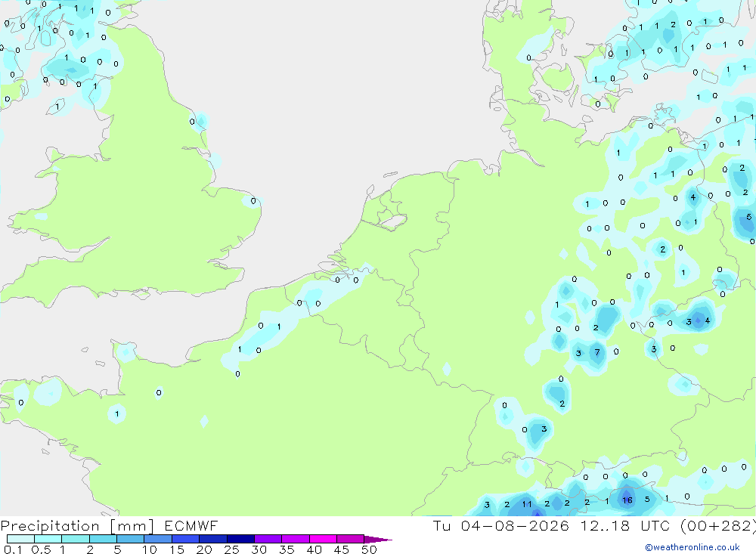Pick the 20–25 mm dark blue legend swatch
The height and width of the screenshot is (554, 756).
[x=212, y=539]
